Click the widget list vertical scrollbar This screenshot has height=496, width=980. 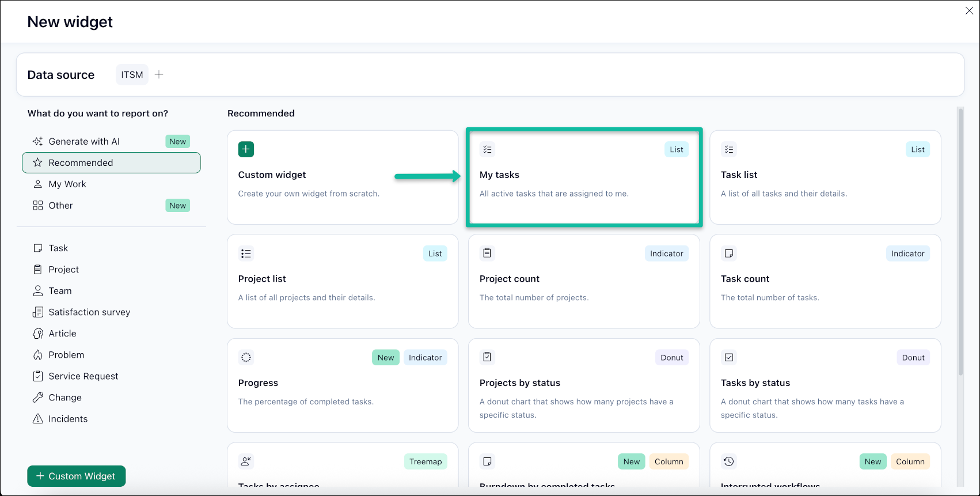[960, 242]
